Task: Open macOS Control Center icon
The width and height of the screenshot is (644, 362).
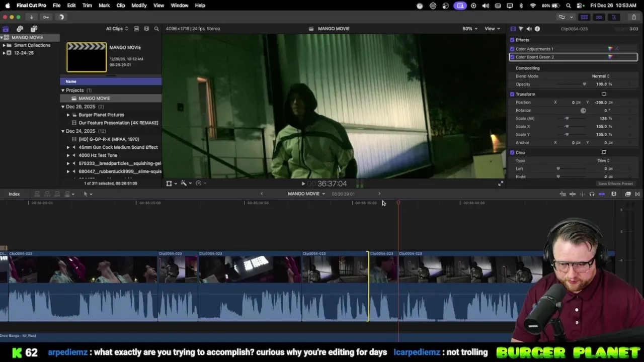Action: 579,6
